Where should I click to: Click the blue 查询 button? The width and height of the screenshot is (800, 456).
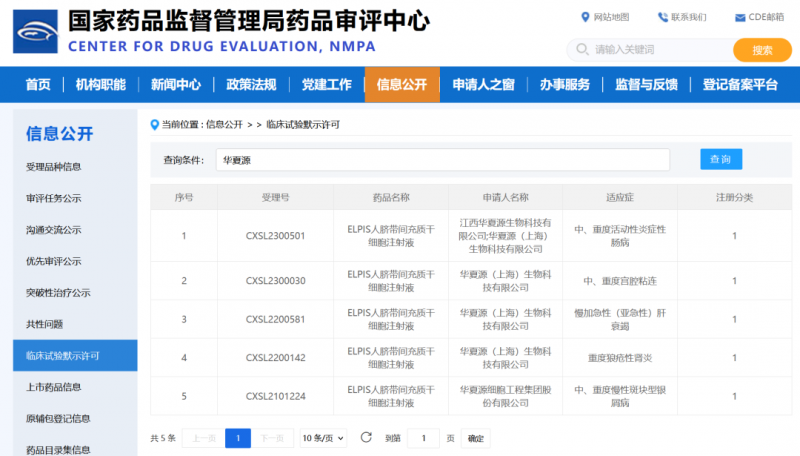[721, 159]
